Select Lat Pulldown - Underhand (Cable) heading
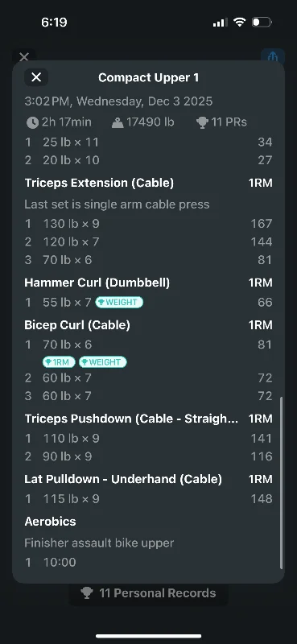The height and width of the screenshot is (644, 297). click(x=123, y=479)
